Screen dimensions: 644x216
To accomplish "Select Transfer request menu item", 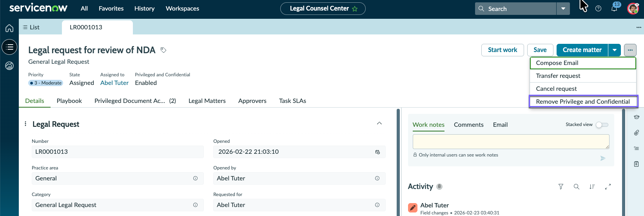I will tap(583, 76).
